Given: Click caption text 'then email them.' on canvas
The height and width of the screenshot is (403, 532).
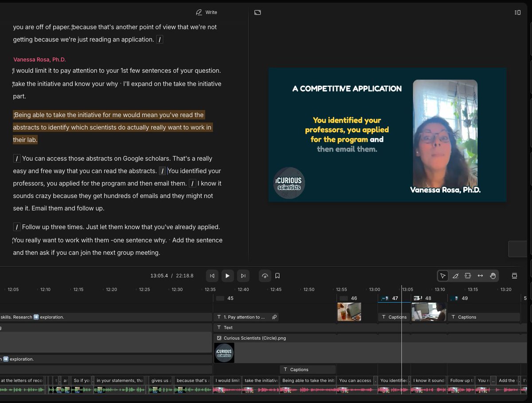Looking at the screenshot, I should click(x=347, y=149).
